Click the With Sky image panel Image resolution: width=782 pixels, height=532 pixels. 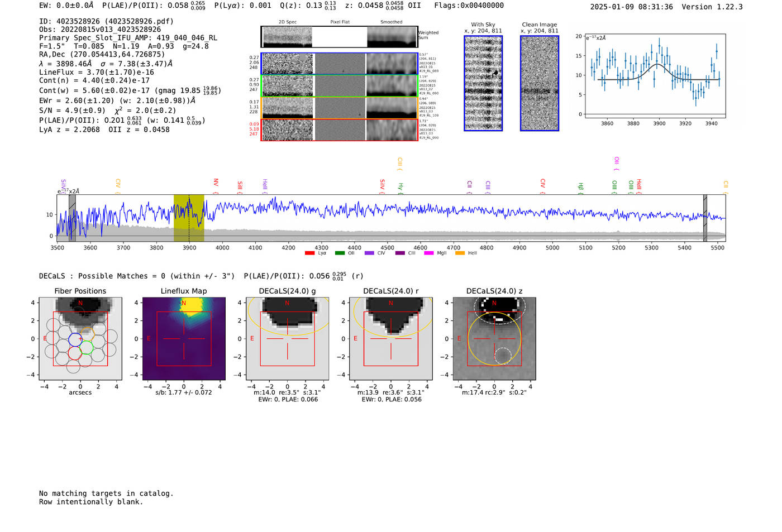pos(483,83)
